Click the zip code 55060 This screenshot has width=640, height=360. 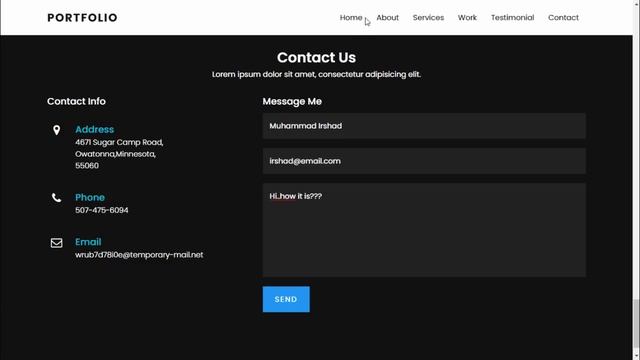pos(87,166)
